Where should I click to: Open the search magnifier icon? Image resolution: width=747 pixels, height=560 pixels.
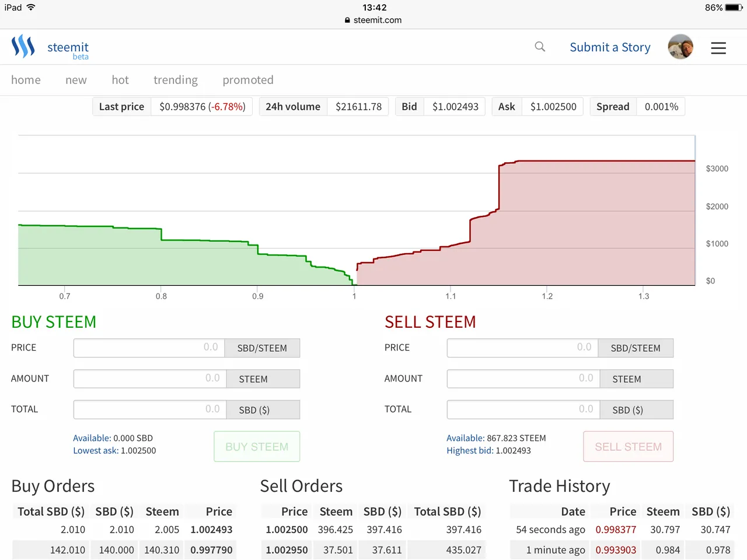tap(540, 47)
